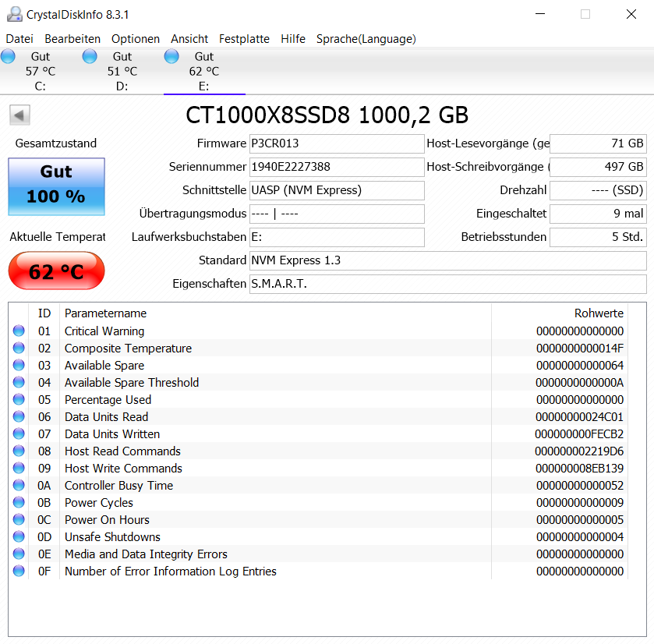This screenshot has width=654, height=644.
Task: Open the Optionen menu
Action: 135,39
